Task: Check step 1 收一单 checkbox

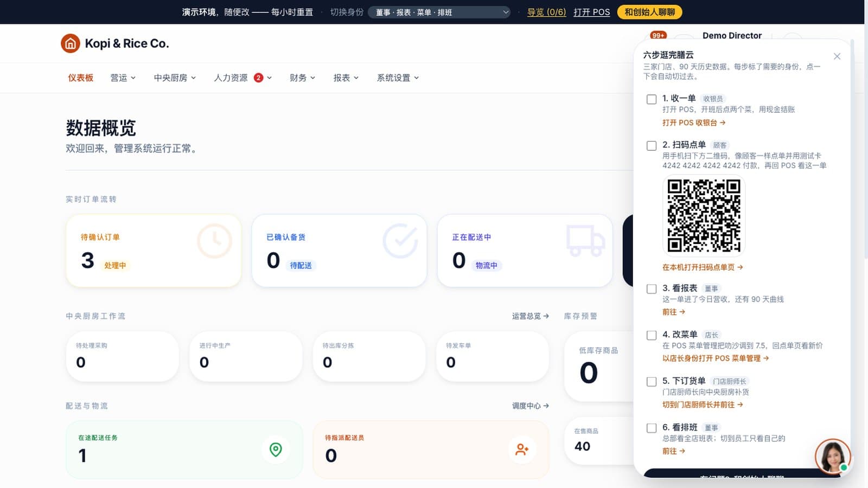Action: tap(652, 99)
